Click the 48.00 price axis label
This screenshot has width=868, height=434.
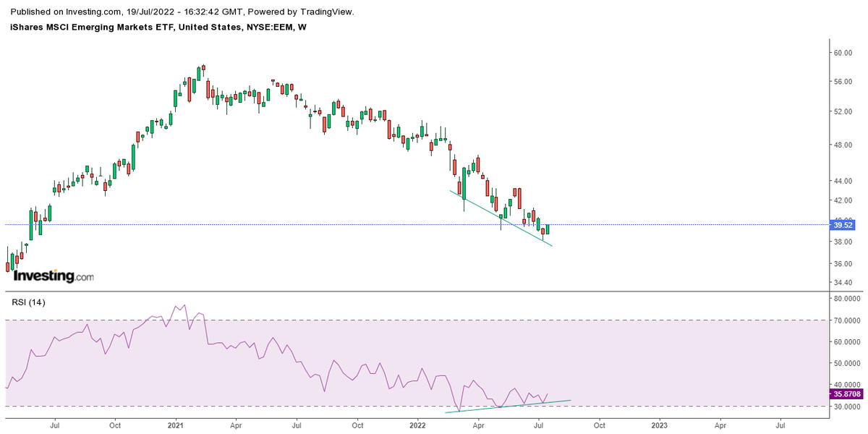tap(843, 145)
